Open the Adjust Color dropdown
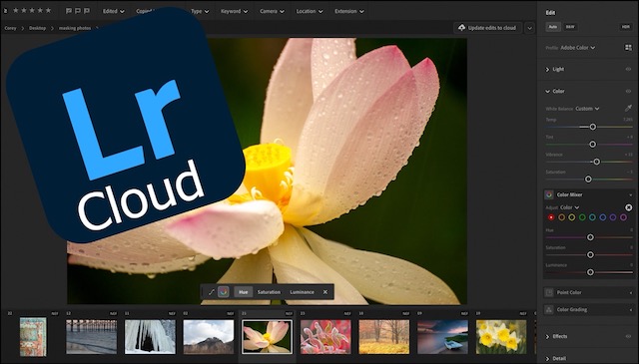This screenshot has width=639, height=364. click(x=569, y=207)
